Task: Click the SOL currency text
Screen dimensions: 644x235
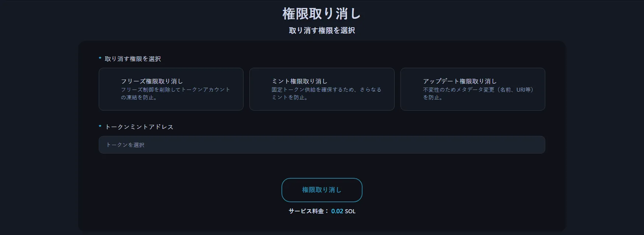Action: click(350, 211)
